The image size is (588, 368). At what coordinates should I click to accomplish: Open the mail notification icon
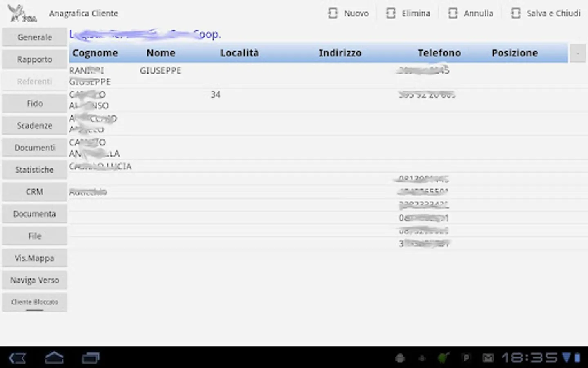(488, 358)
